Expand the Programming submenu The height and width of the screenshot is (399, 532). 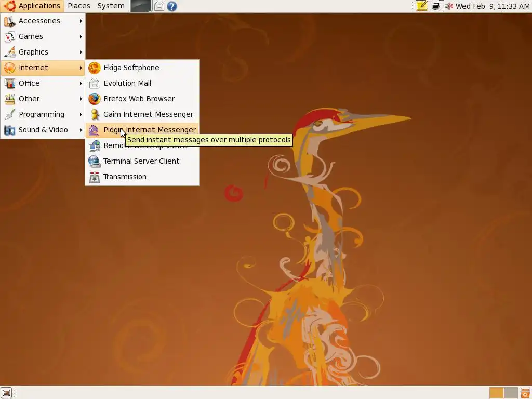point(43,114)
